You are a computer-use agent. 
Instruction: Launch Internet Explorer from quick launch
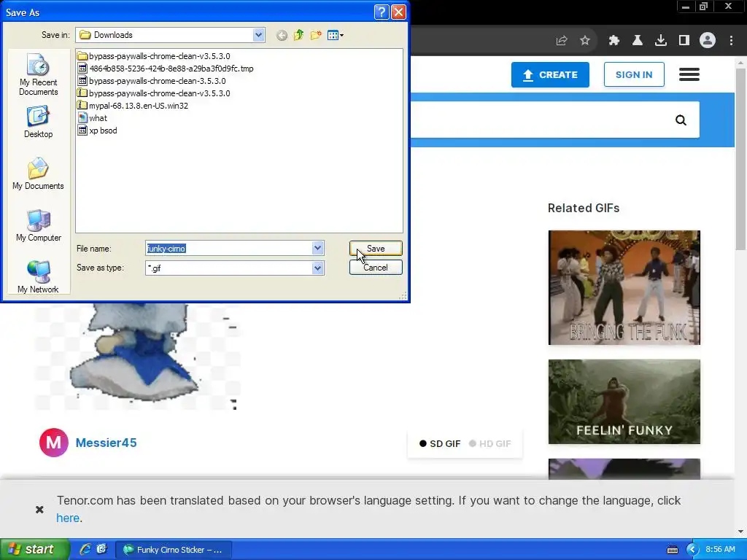tap(85, 550)
